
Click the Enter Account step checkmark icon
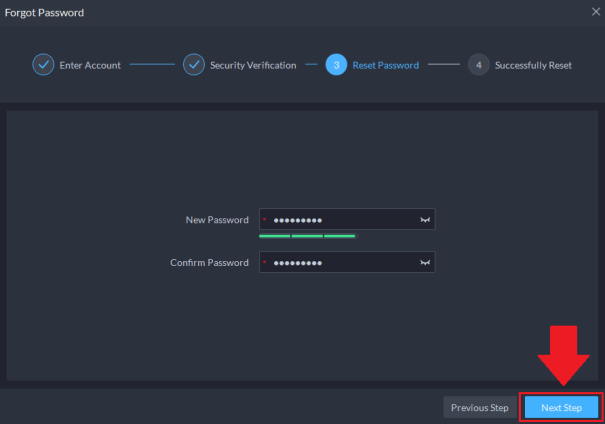click(x=43, y=65)
